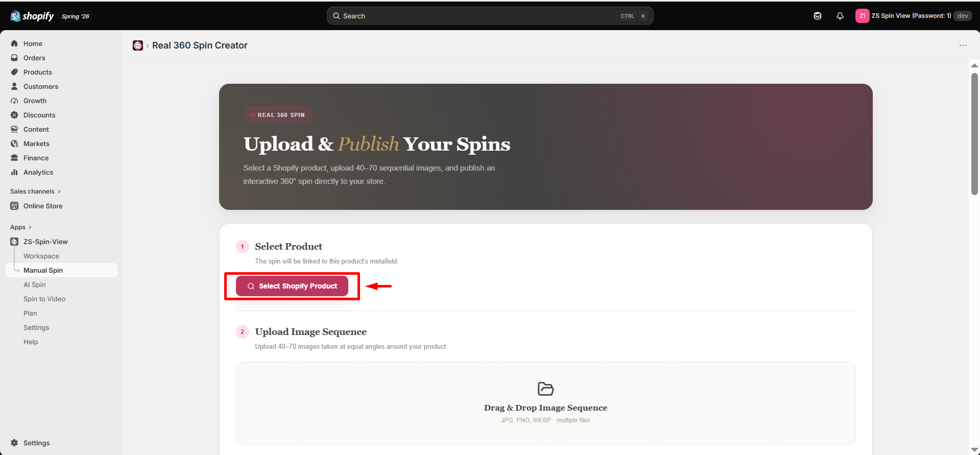Viewport: 980px width, 455px height.
Task: Open the Online Store channel
Action: click(43, 206)
